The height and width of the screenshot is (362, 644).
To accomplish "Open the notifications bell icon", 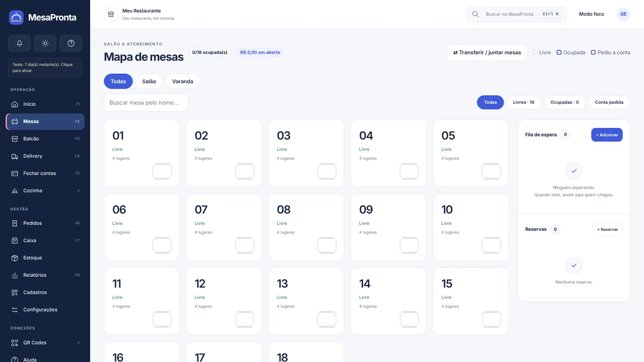I will pyautogui.click(x=19, y=43).
